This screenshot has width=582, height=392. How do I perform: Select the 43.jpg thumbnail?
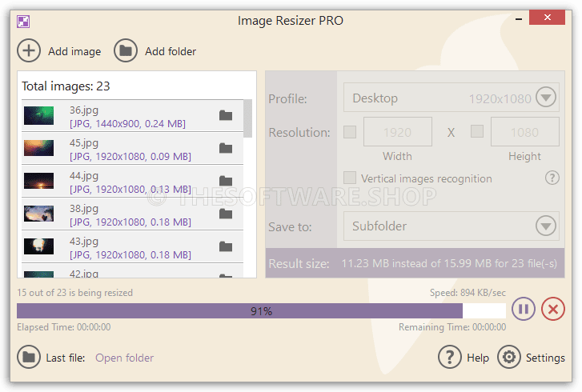pyautogui.click(x=38, y=246)
